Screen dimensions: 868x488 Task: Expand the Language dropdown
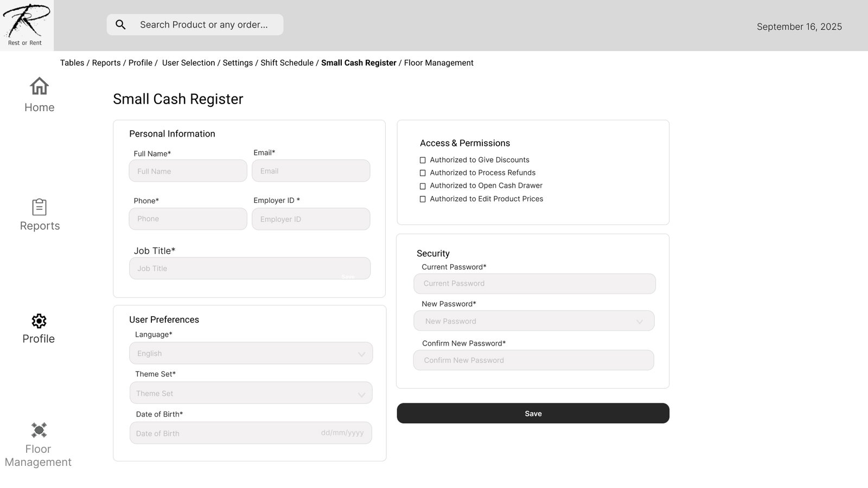(x=361, y=354)
